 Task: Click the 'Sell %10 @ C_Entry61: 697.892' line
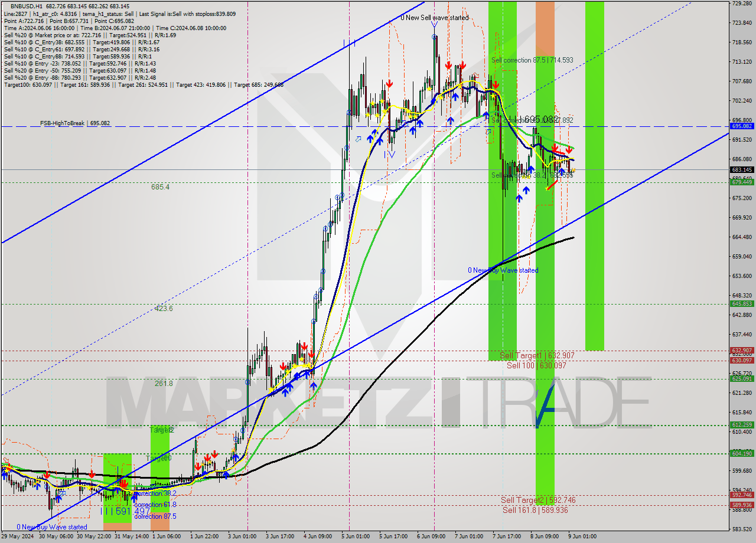(x=82, y=49)
